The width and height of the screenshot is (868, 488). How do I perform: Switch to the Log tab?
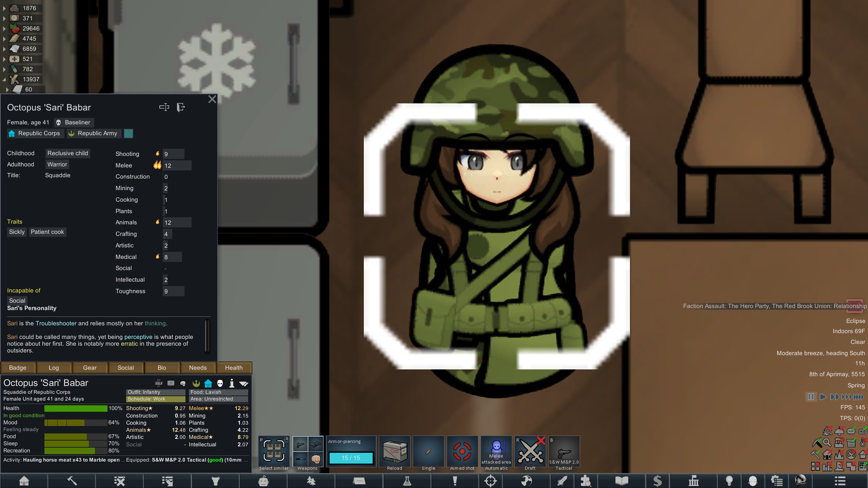(x=54, y=368)
